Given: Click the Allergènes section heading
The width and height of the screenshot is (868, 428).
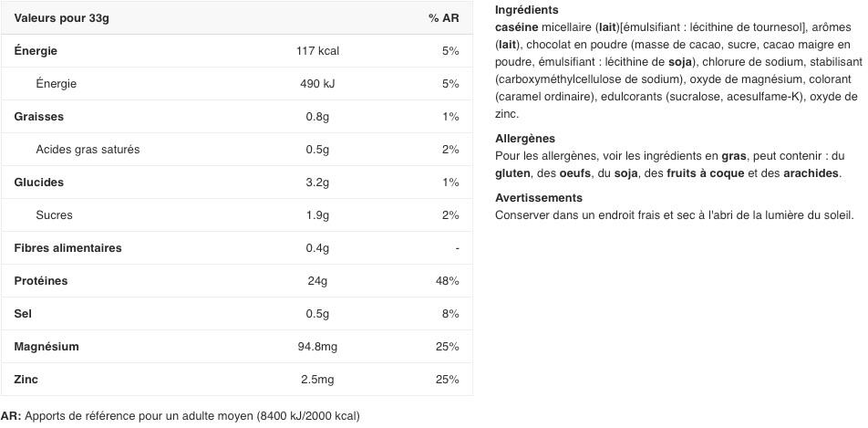Looking at the screenshot, I should pos(525,139).
